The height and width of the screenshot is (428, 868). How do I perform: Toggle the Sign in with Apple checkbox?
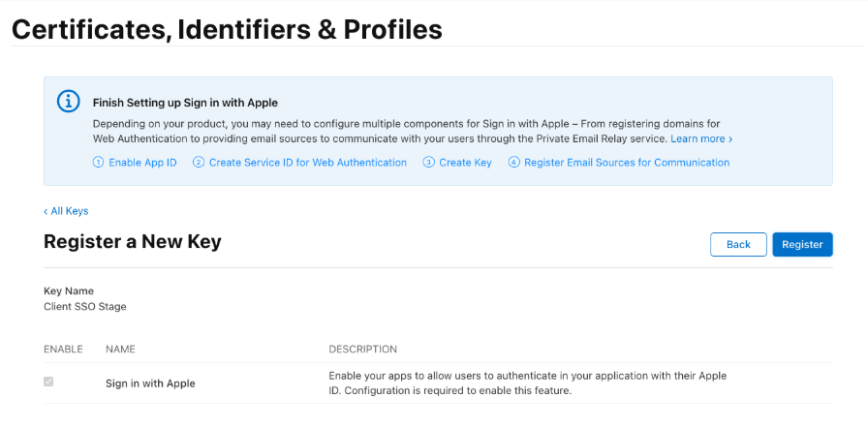pos(48,382)
